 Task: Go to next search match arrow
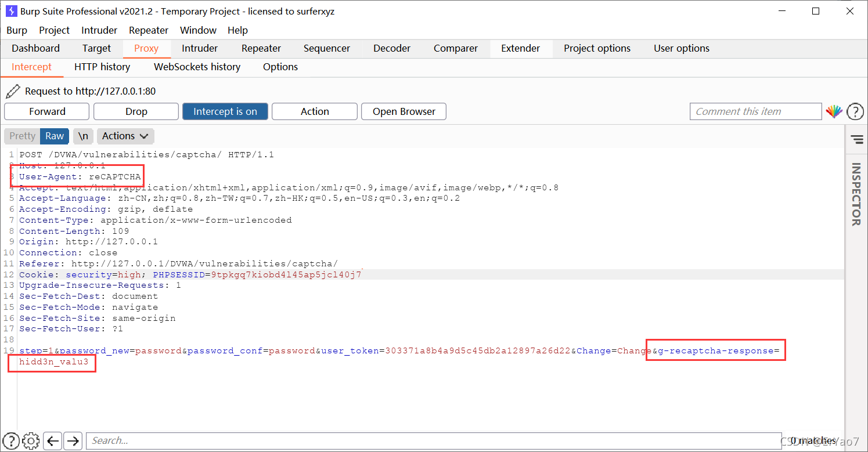[73, 440]
